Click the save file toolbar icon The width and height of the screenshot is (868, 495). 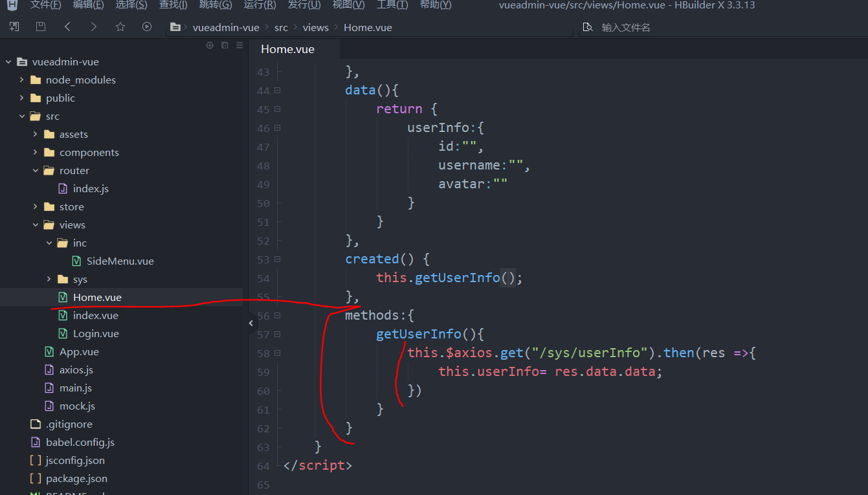click(41, 27)
